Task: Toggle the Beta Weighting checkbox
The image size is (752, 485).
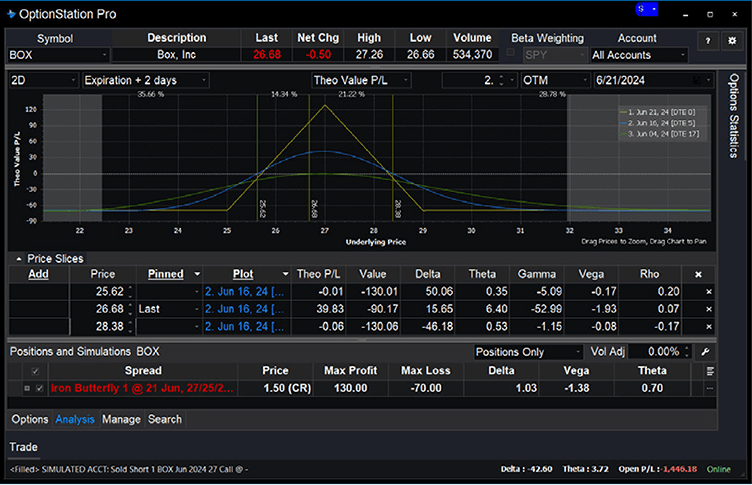Action: [x=511, y=52]
